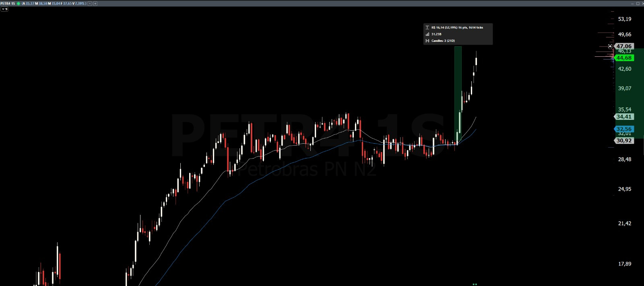Viewport: 644px width, 286px height.
Task: Click the variation value 7,39% in header
Action: pos(80,3)
